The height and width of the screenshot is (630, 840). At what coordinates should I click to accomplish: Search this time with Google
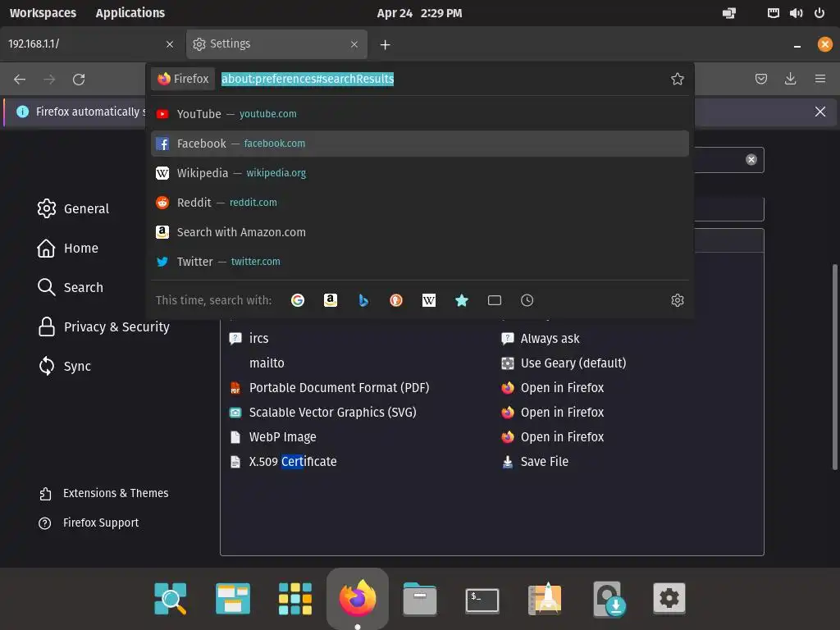pyautogui.click(x=298, y=300)
